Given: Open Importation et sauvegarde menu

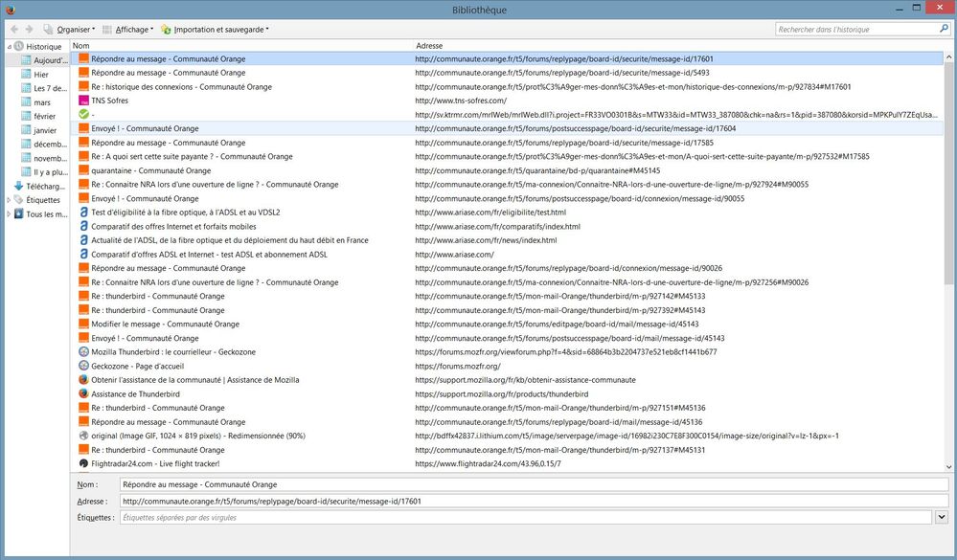Looking at the screenshot, I should [x=215, y=30].
